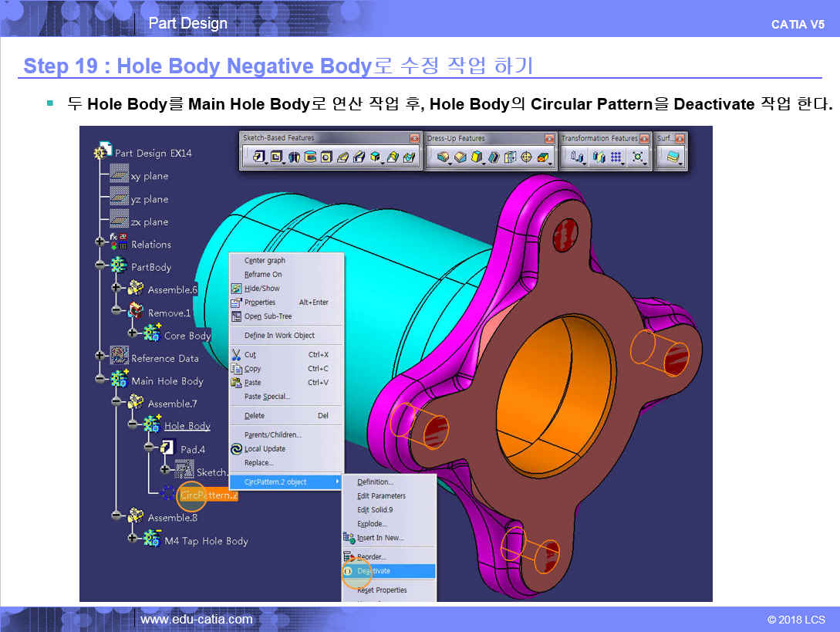Expand the Relations node in tree
Image resolution: width=840 pixels, height=632 pixels.
100,242
